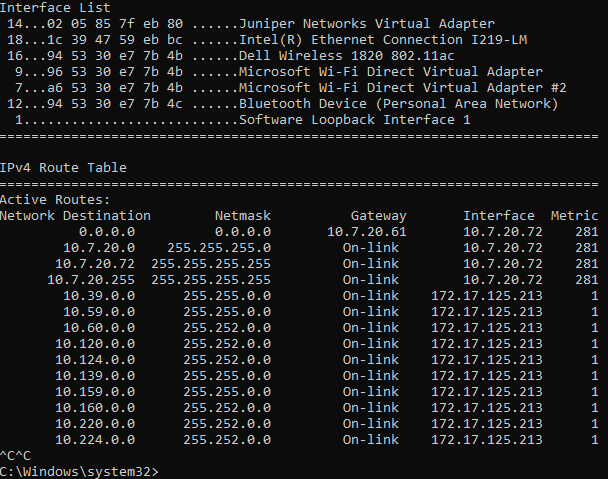The image size is (608, 479).
Task: Click the Intel(R) Ethernet Connection I219-LM entry
Action: coord(267,40)
